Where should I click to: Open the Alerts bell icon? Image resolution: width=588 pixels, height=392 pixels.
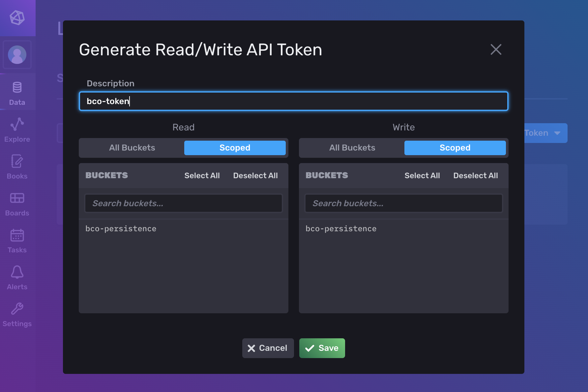click(x=17, y=277)
